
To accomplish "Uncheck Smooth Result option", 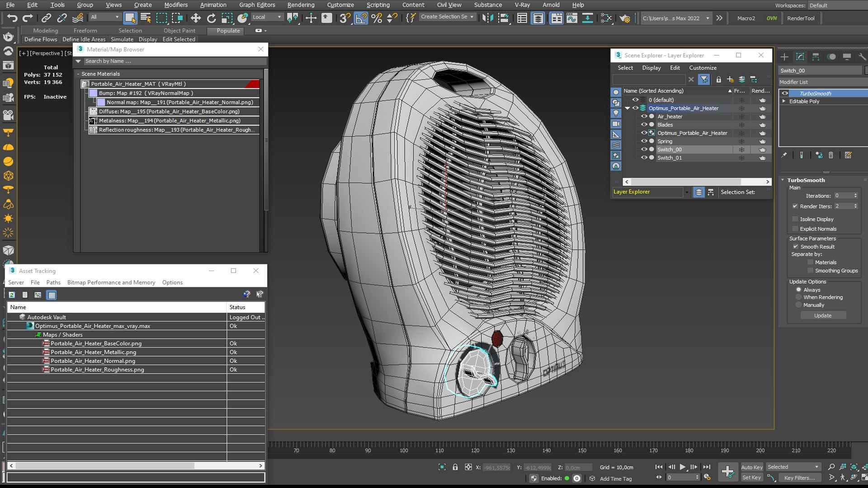I will [796, 247].
